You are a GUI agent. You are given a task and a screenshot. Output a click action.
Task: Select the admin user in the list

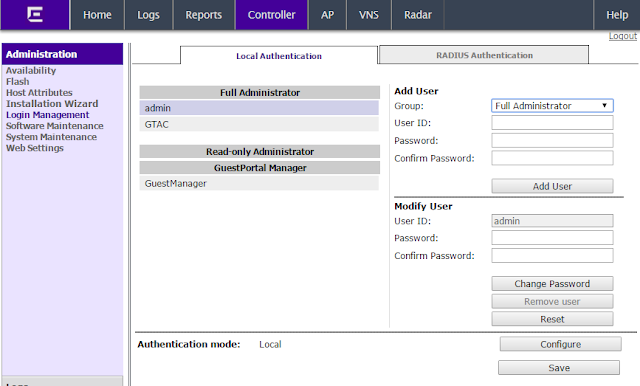coord(259,108)
